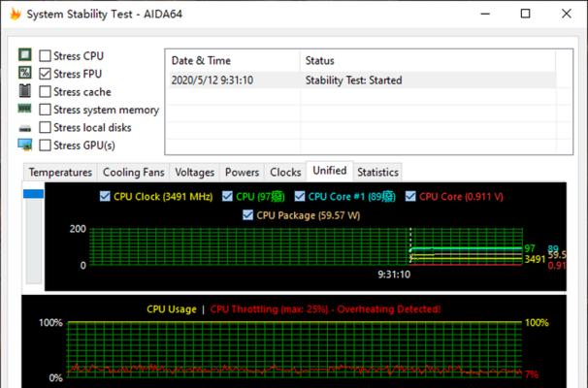The image size is (588, 388).
Task: Click the CPU Usage graph label
Action: pyautogui.click(x=172, y=309)
